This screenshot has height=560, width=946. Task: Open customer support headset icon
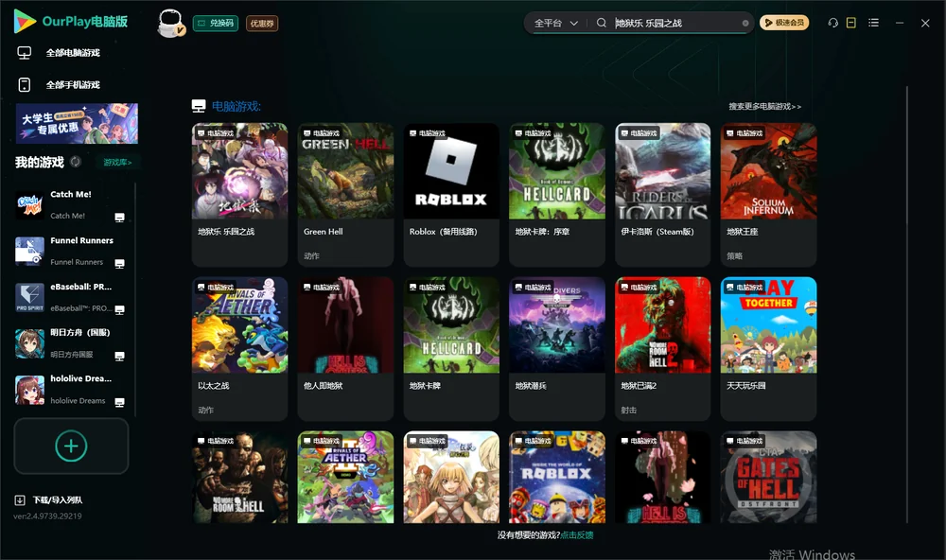tap(833, 23)
